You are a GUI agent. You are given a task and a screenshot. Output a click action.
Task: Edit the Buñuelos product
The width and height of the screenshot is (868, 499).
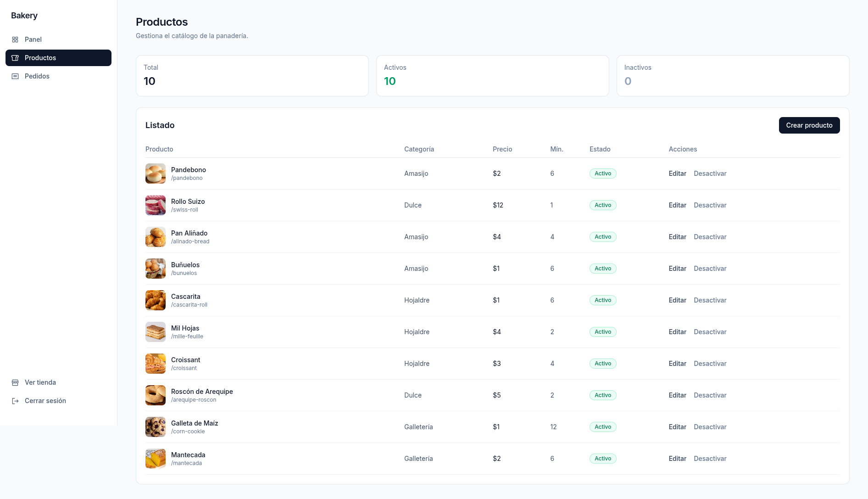click(677, 269)
